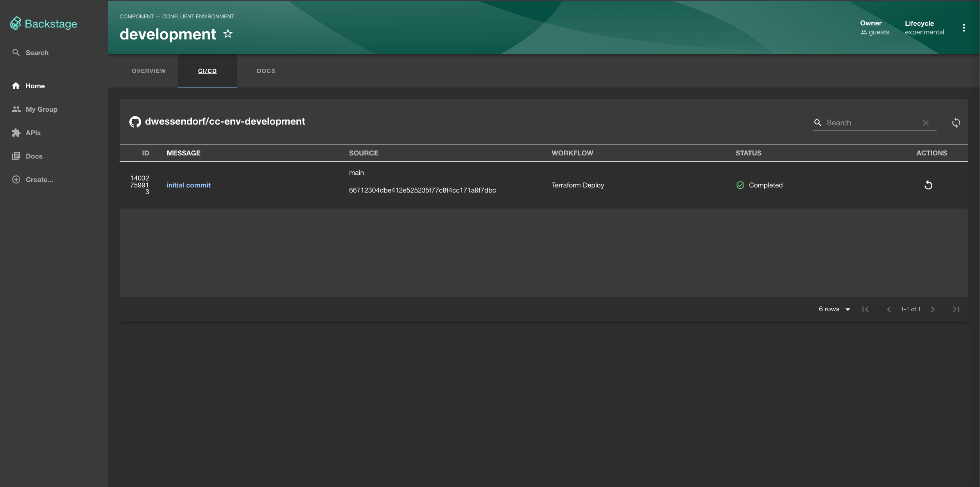Click the Terraform Deploy workflow cell
Image resolution: width=980 pixels, height=487 pixels.
[x=578, y=185]
